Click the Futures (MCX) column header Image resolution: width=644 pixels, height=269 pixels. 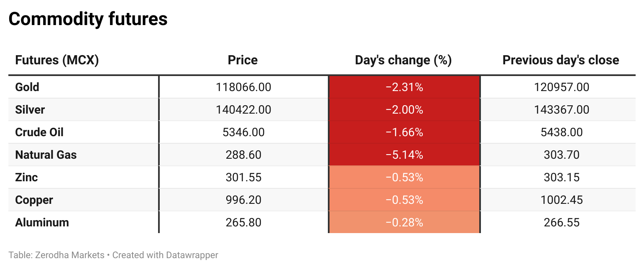57,60
